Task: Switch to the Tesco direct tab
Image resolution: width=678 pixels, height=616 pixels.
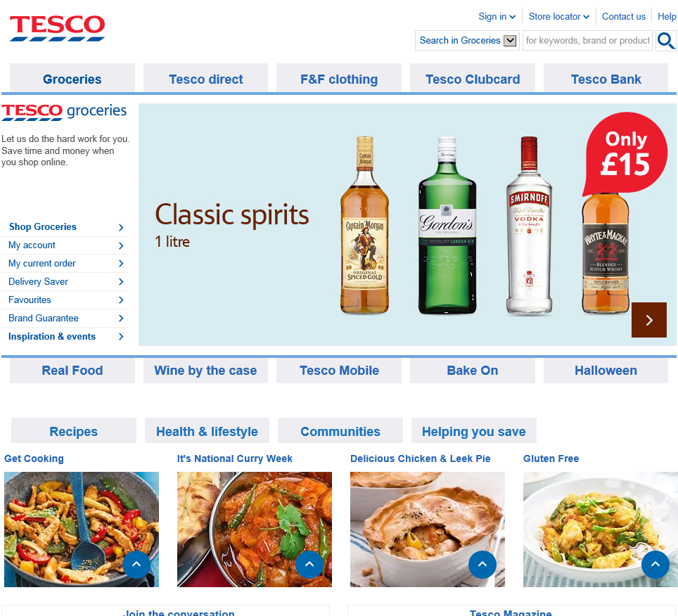Action: 206,79
